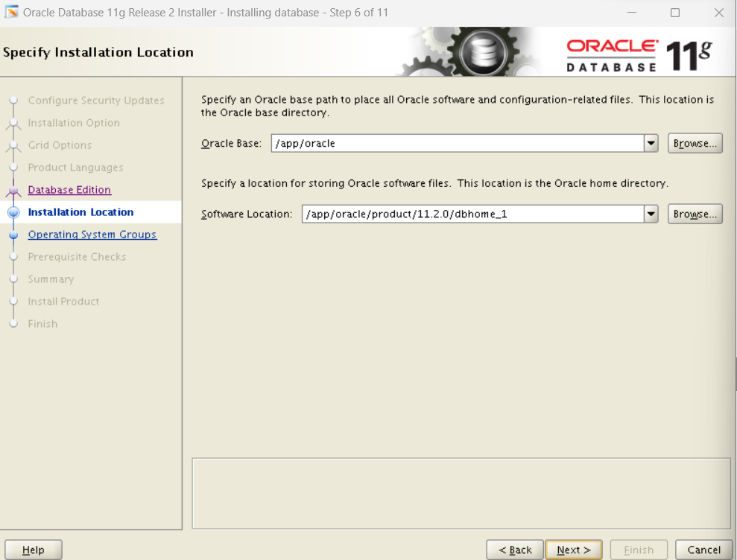Click the Oracle Database 11g logo
The height and width of the screenshot is (560, 737).
(x=639, y=55)
